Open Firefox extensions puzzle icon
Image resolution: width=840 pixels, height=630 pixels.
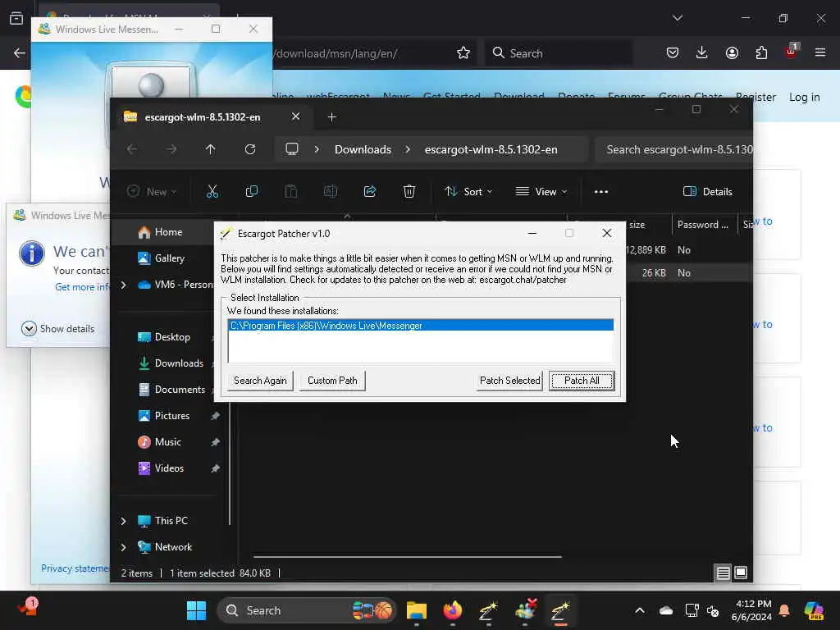click(x=761, y=53)
